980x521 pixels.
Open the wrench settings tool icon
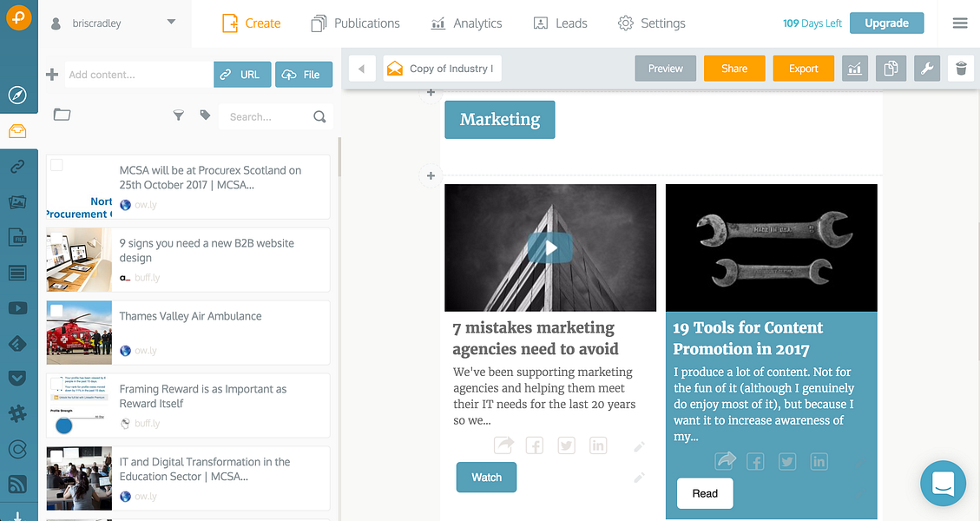(927, 69)
